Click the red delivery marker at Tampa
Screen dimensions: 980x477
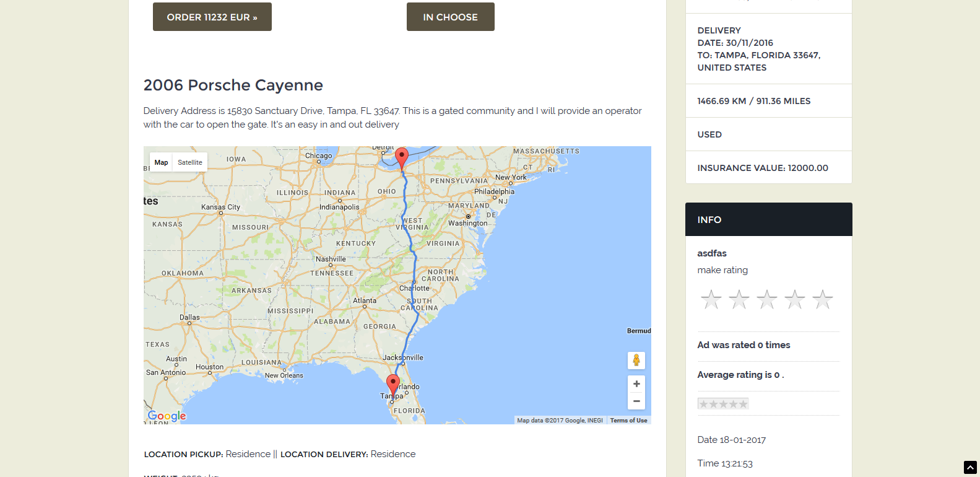tap(392, 384)
